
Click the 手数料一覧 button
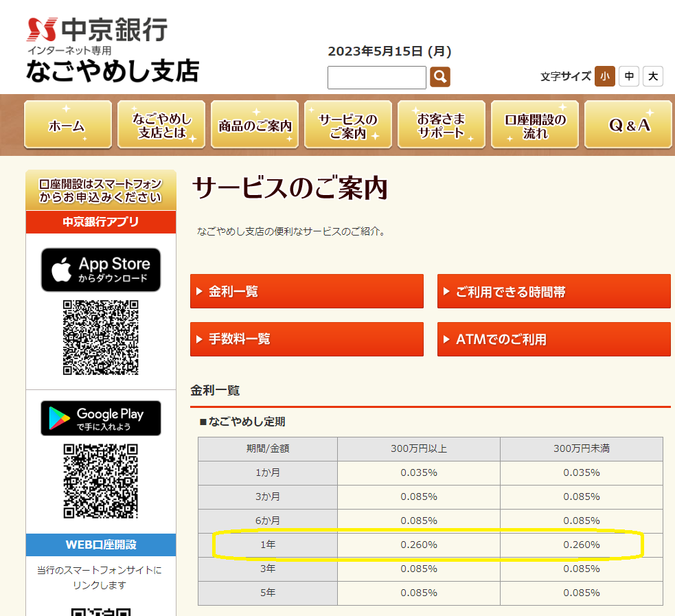pyautogui.click(x=307, y=339)
